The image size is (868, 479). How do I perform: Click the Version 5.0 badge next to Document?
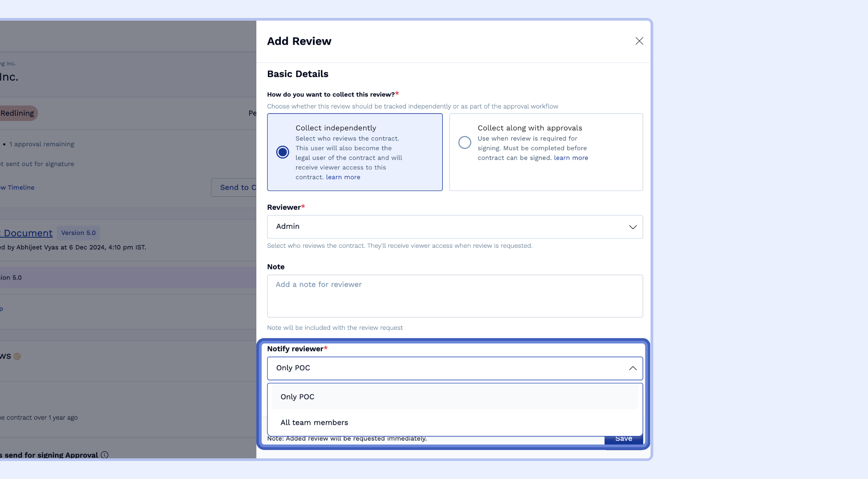78,233
